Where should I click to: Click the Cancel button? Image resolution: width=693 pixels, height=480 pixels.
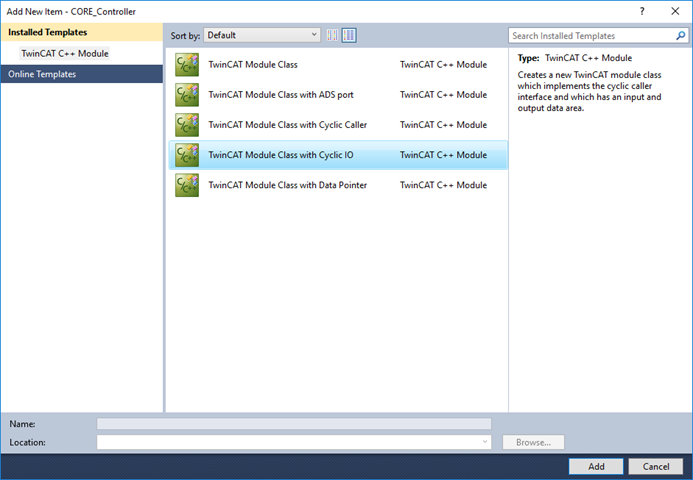coord(656,467)
